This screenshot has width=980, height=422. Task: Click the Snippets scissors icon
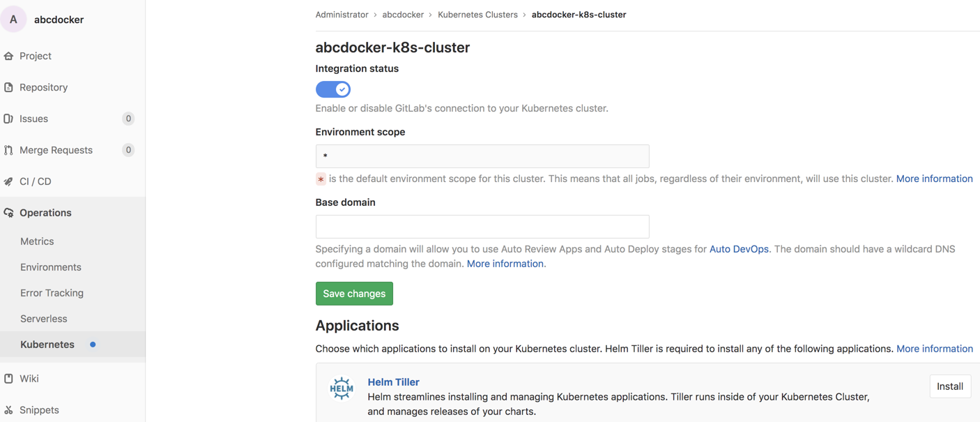coord(8,410)
